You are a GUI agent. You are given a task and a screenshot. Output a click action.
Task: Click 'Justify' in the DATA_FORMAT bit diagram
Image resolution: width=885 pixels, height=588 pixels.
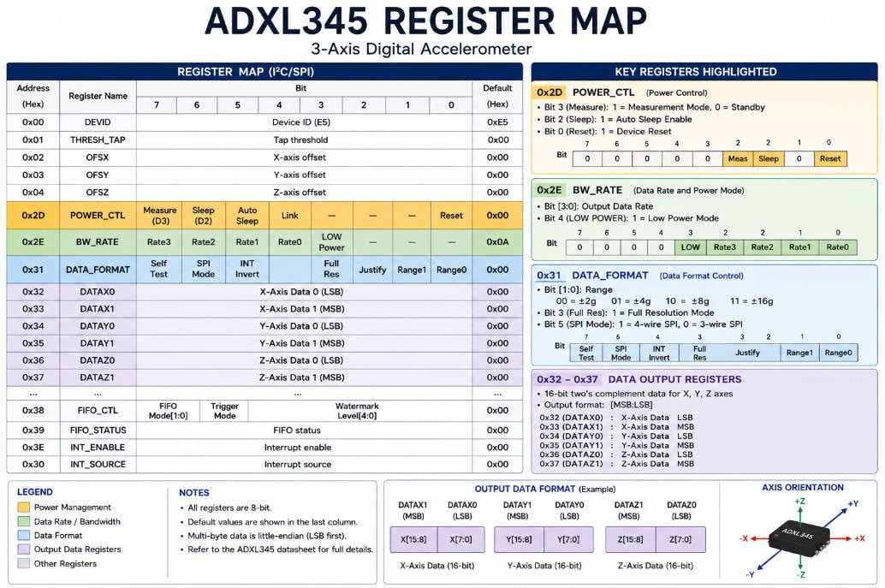(747, 353)
